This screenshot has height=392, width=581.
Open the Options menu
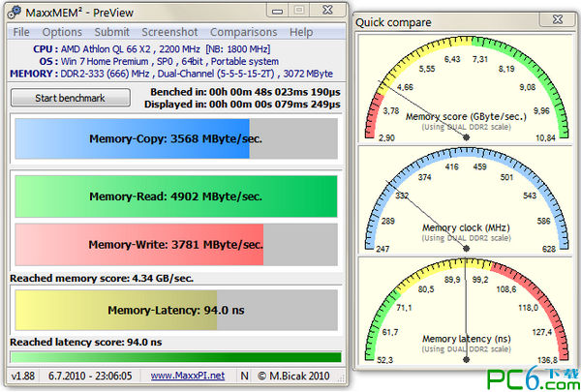point(61,32)
